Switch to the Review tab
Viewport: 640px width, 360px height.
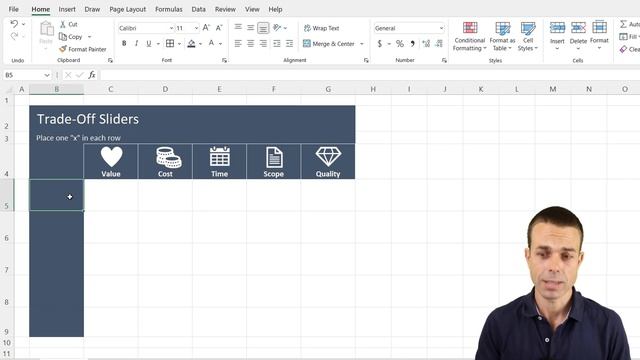tap(225, 9)
